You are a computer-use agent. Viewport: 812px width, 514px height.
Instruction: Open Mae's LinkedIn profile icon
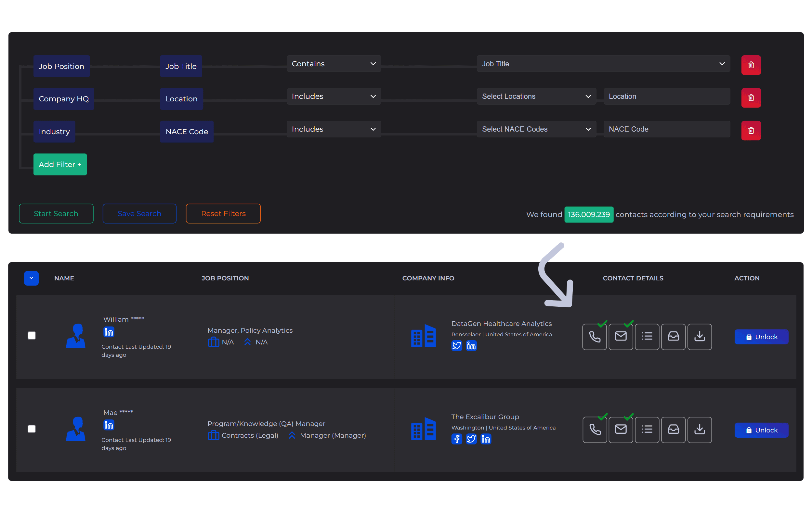coord(109,425)
